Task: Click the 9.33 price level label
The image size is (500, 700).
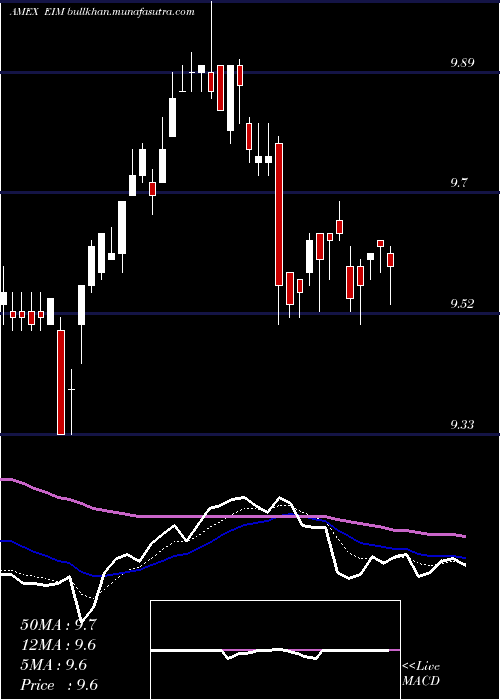Action: (x=462, y=425)
